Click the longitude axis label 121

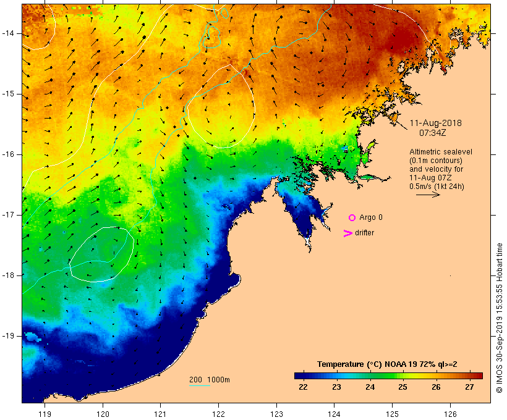click(x=160, y=414)
